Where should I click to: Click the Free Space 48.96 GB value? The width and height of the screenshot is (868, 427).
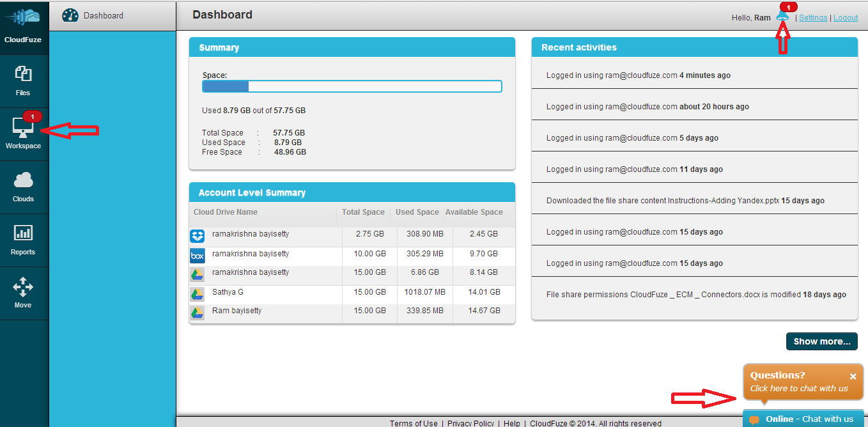tap(290, 152)
